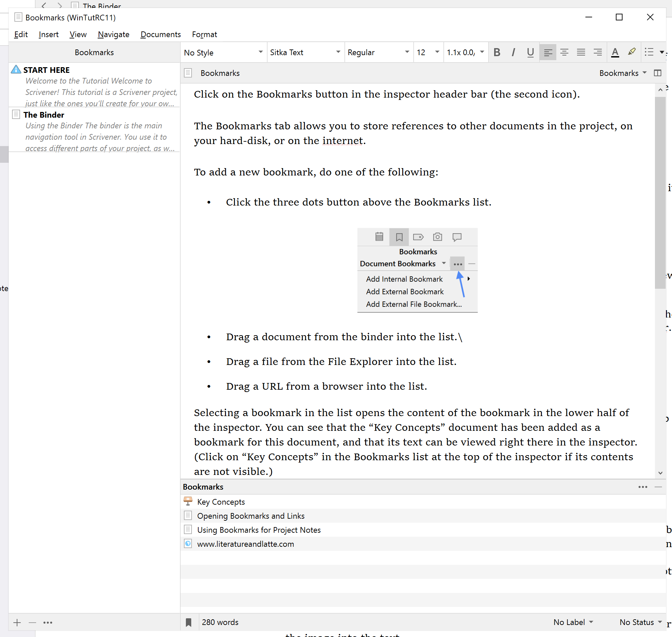672x637 pixels.
Task: Click forward arrow in the Binder window behind
Action: [60, 5]
